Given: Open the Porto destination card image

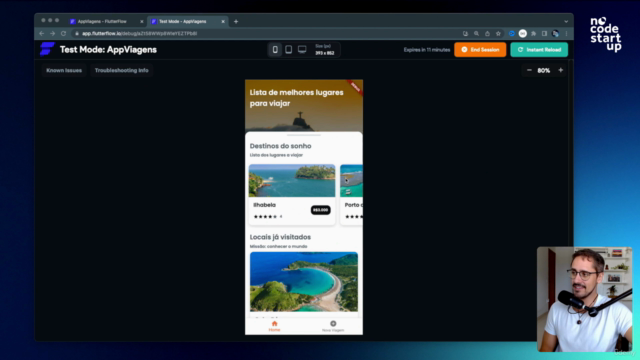Looking at the screenshot, I should [351, 180].
